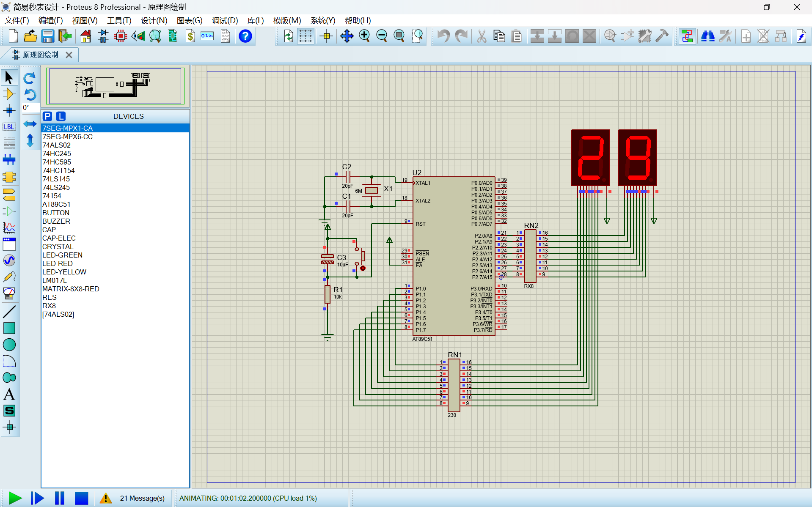Select the Buses mode tool

(9, 160)
